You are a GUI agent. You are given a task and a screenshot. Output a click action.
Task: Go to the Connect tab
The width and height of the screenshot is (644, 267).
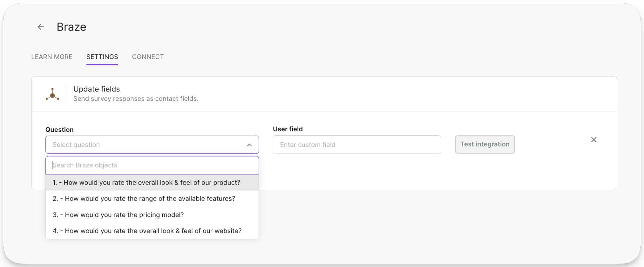pos(148,57)
